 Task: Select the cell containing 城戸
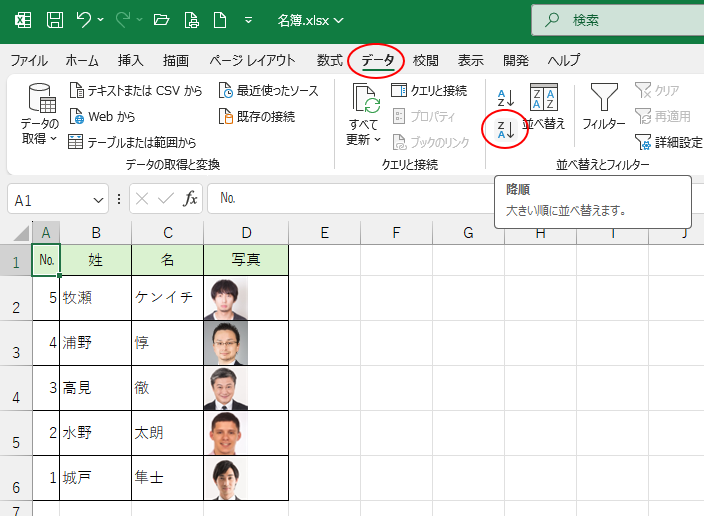point(96,478)
